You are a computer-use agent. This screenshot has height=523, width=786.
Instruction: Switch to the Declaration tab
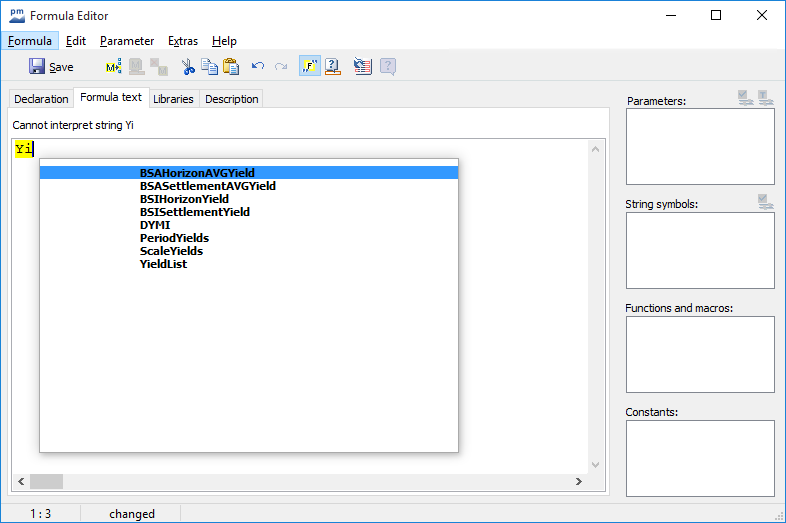click(x=41, y=99)
